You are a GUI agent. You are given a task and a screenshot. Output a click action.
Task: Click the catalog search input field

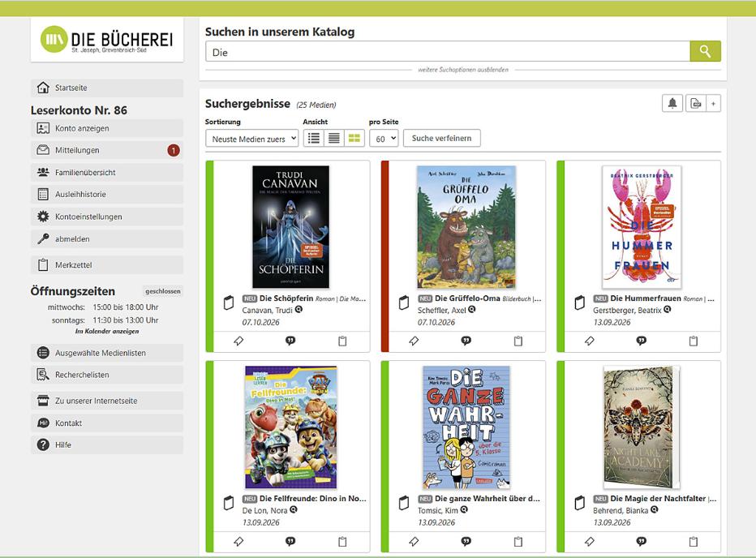coord(448,52)
